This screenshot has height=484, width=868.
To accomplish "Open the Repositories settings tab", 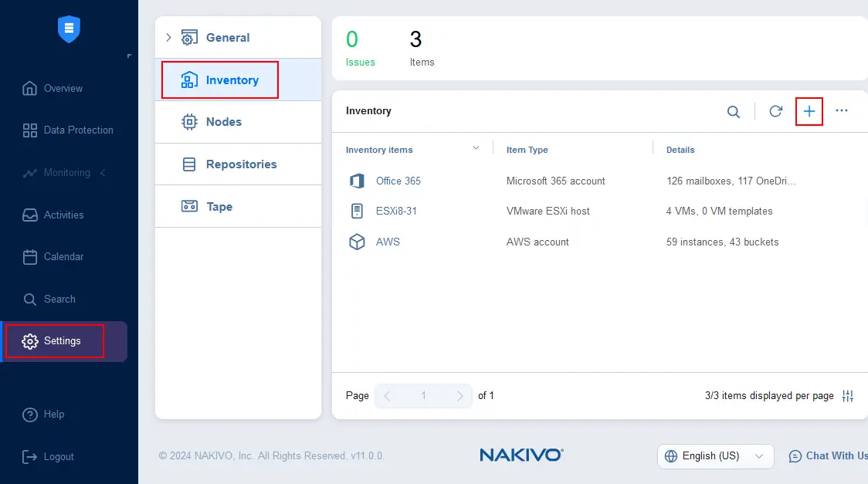I will (x=238, y=164).
